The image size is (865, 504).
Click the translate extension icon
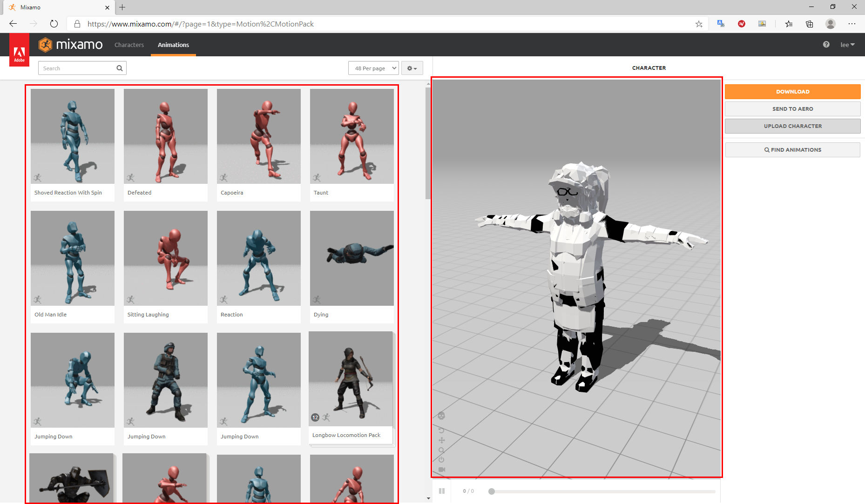tap(721, 24)
